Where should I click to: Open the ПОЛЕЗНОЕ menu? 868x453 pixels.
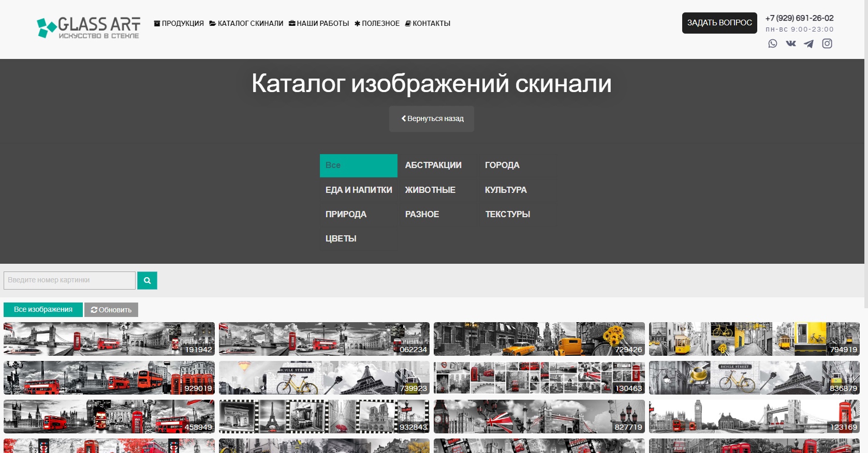pyautogui.click(x=377, y=23)
